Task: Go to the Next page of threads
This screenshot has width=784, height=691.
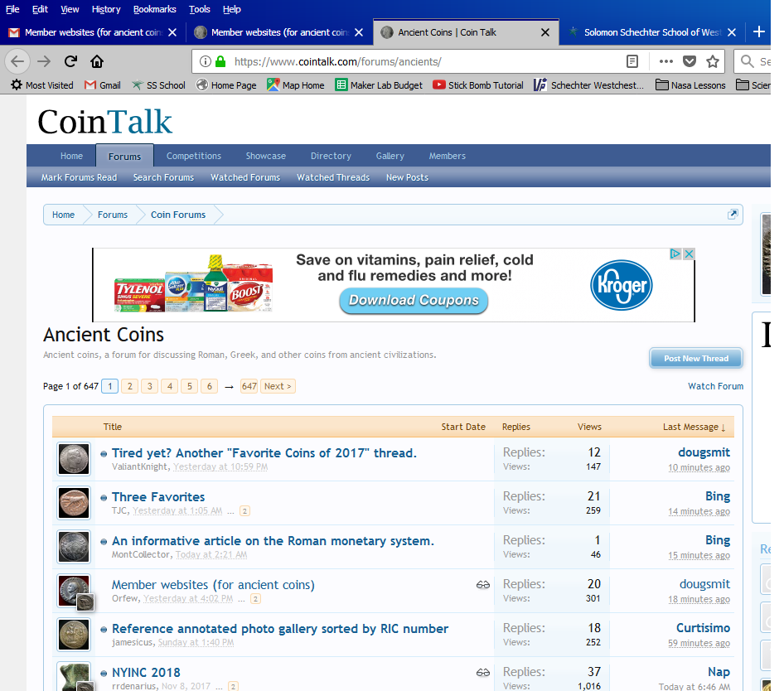Action: tap(278, 386)
